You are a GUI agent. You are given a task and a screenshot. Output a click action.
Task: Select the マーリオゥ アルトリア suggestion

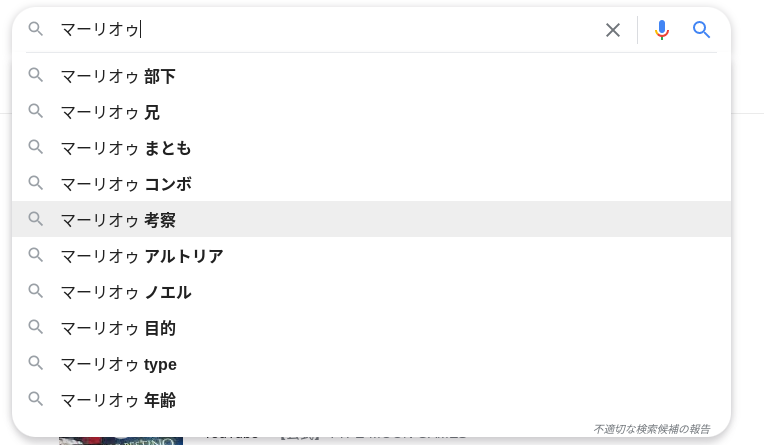pyautogui.click(x=142, y=256)
